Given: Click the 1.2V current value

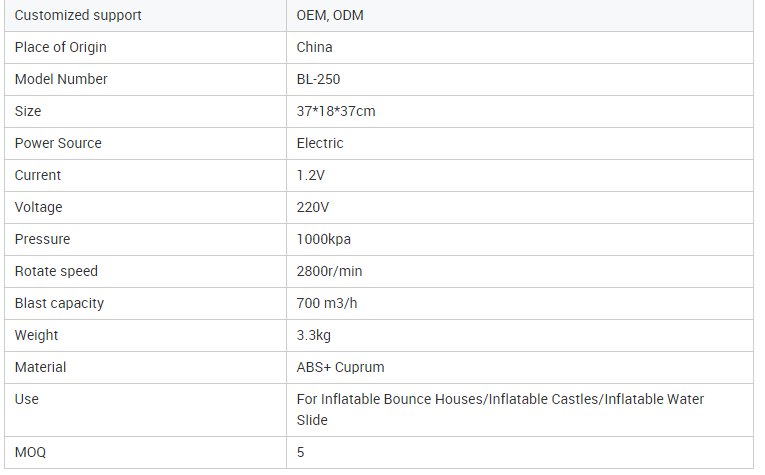Looking at the screenshot, I should (310, 175).
